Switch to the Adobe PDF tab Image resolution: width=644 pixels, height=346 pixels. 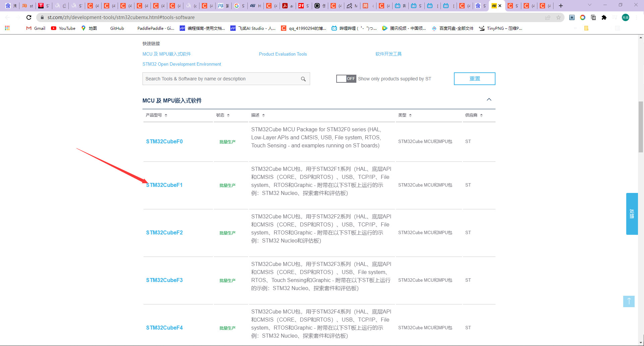pyautogui.click(x=288, y=6)
